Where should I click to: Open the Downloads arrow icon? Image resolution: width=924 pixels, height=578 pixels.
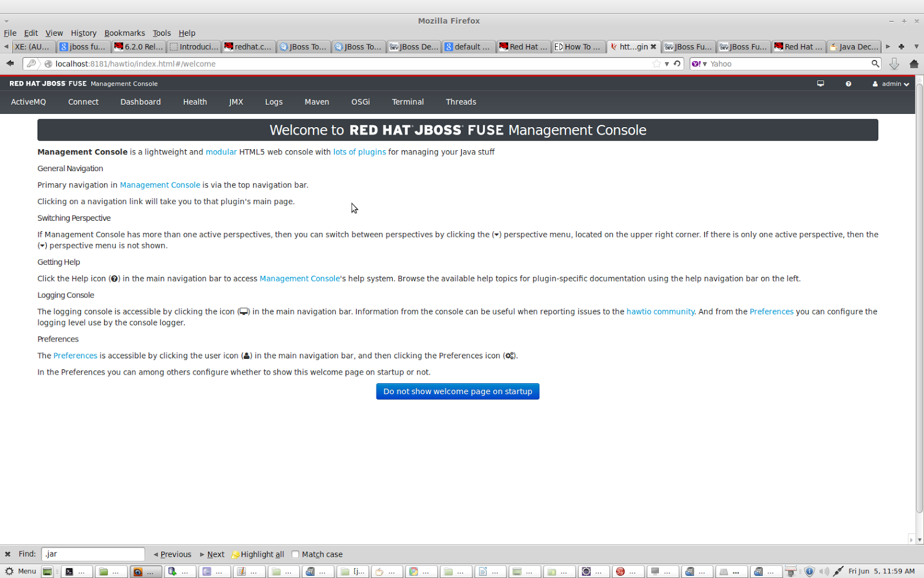[894, 64]
